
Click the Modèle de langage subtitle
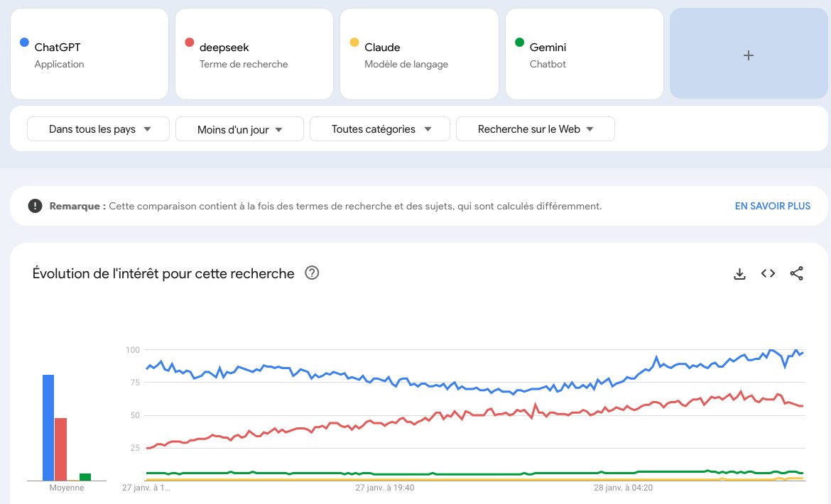(x=406, y=64)
